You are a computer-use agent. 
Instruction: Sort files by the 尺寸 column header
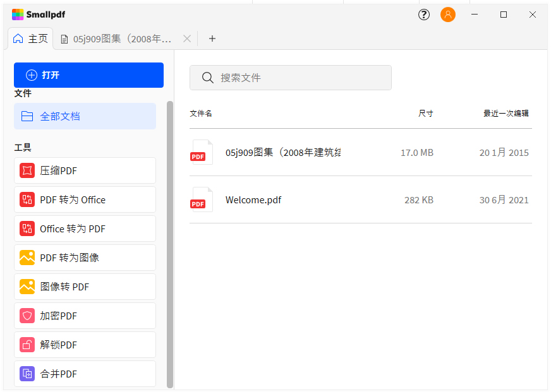click(x=426, y=113)
